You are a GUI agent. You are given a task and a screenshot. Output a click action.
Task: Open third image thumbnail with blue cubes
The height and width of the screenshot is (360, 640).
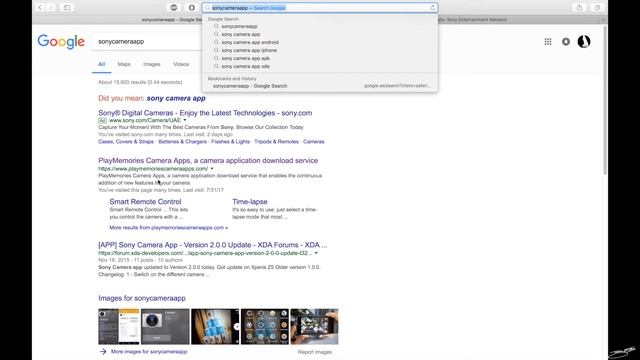215,327
